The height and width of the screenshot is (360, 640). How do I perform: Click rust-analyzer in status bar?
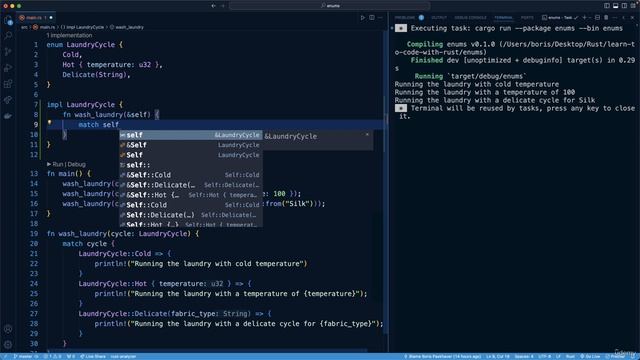[123, 356]
